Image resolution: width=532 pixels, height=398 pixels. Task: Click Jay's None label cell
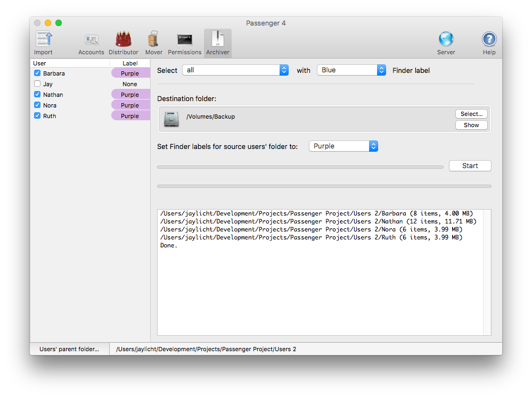coord(130,84)
